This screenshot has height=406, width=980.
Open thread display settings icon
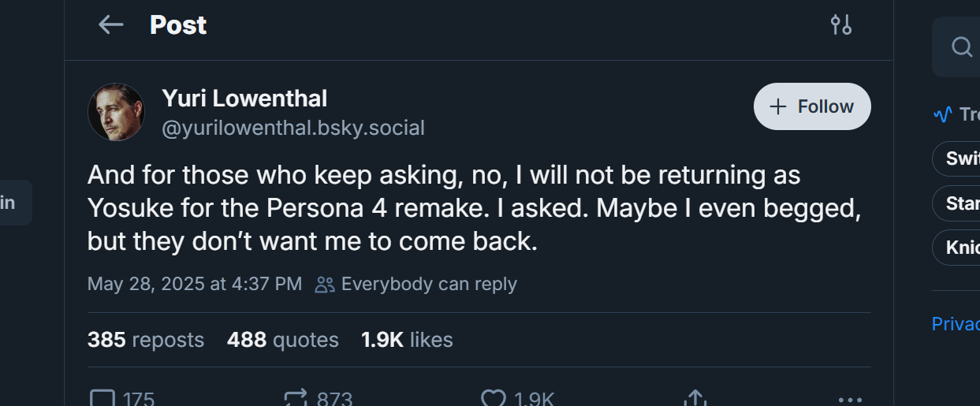point(840,25)
